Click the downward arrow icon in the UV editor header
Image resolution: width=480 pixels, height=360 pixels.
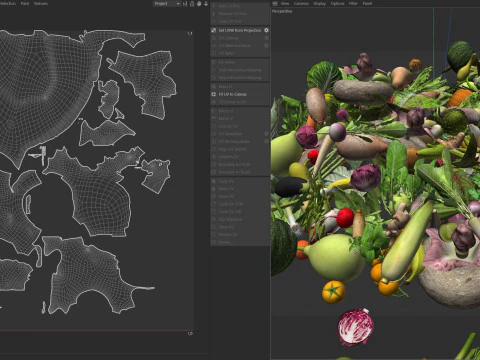[x=206, y=4]
